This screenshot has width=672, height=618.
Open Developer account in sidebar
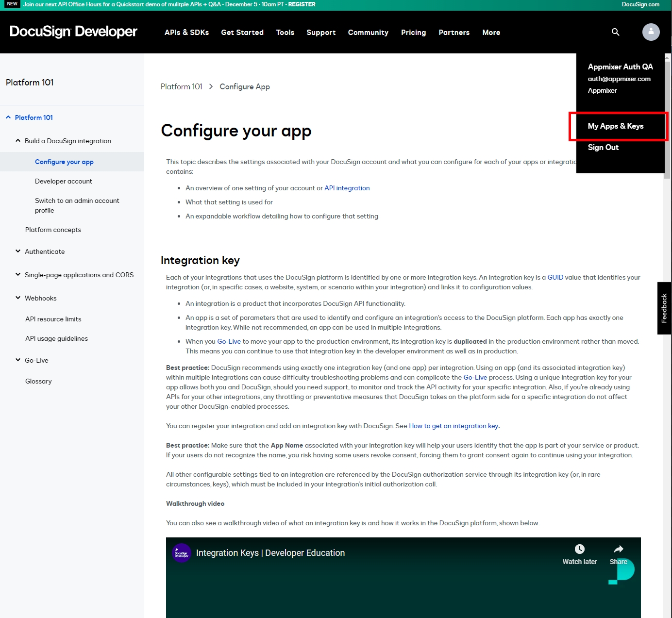pyautogui.click(x=64, y=182)
